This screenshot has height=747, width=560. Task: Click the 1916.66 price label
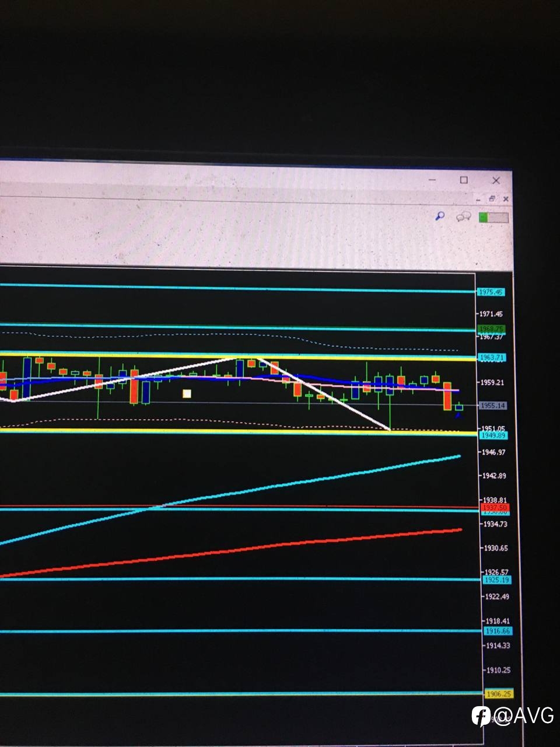pyautogui.click(x=498, y=631)
